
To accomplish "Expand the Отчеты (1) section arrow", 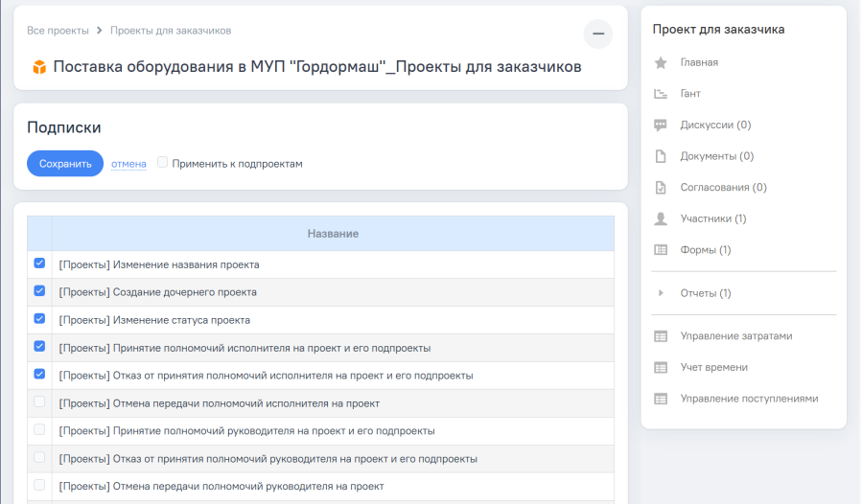I will pos(661,293).
